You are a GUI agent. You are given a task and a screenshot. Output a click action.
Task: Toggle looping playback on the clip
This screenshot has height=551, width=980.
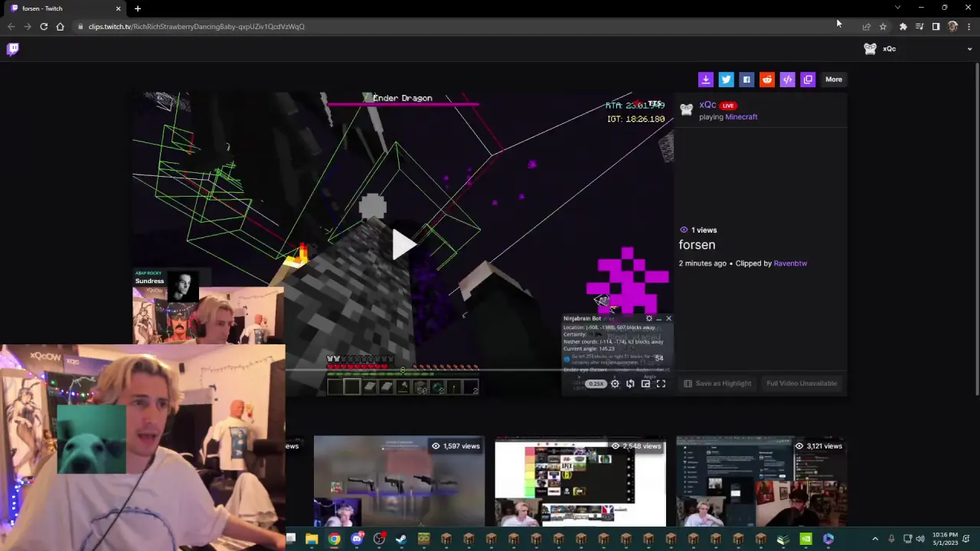[x=630, y=383]
